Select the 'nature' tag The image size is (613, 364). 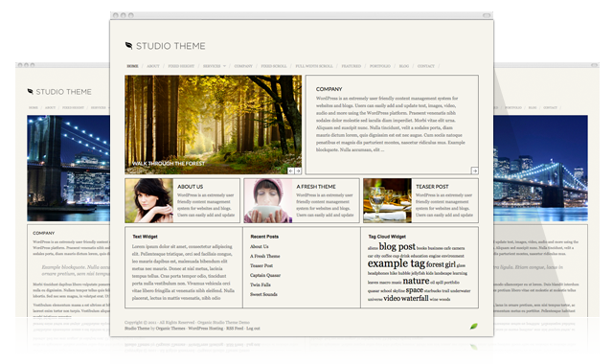pyautogui.click(x=416, y=281)
